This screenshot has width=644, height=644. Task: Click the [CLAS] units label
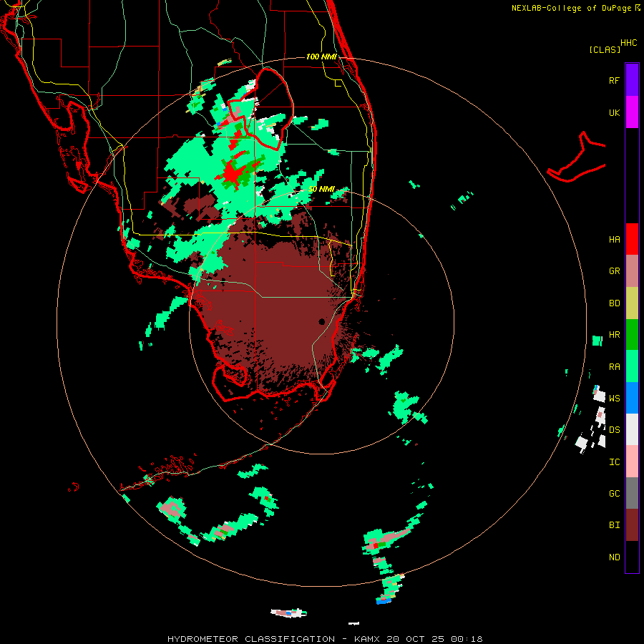[x=605, y=50]
